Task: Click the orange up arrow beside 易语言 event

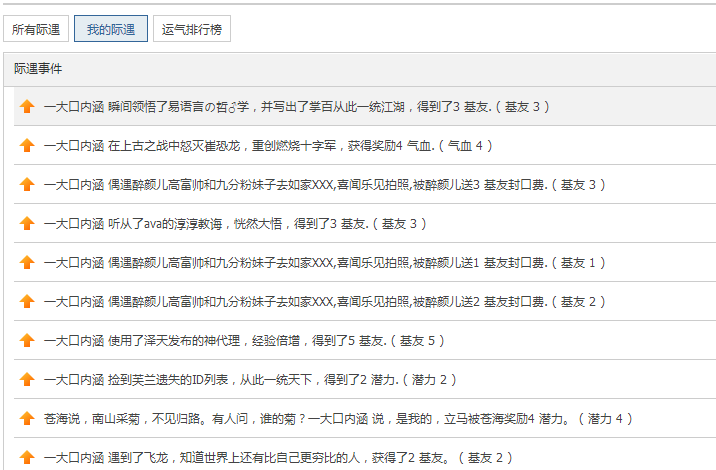Action: 27,106
